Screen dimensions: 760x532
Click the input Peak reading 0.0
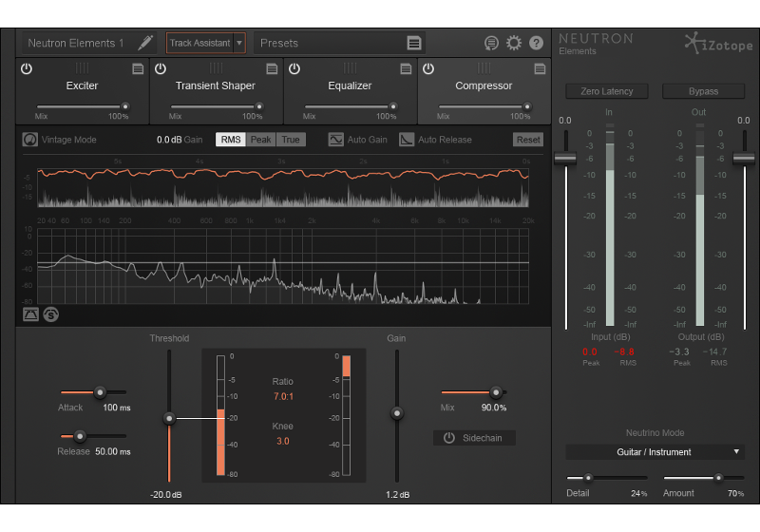point(590,351)
